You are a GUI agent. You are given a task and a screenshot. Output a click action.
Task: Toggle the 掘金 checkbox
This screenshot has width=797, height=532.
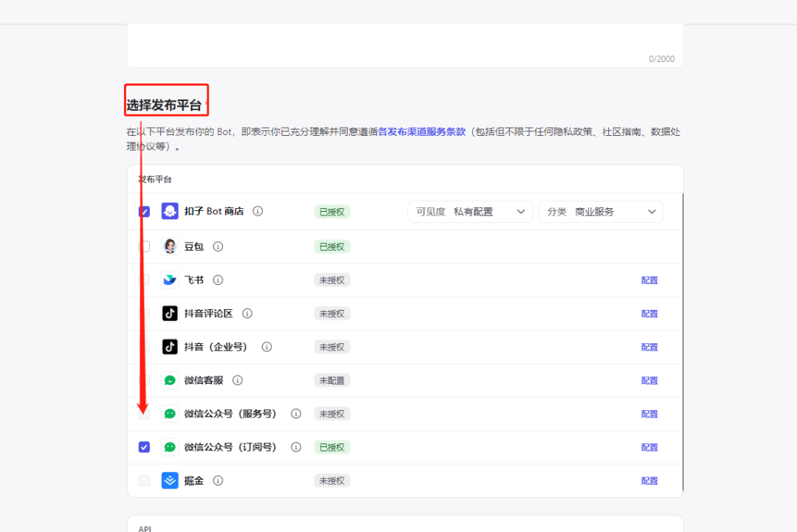(145, 480)
